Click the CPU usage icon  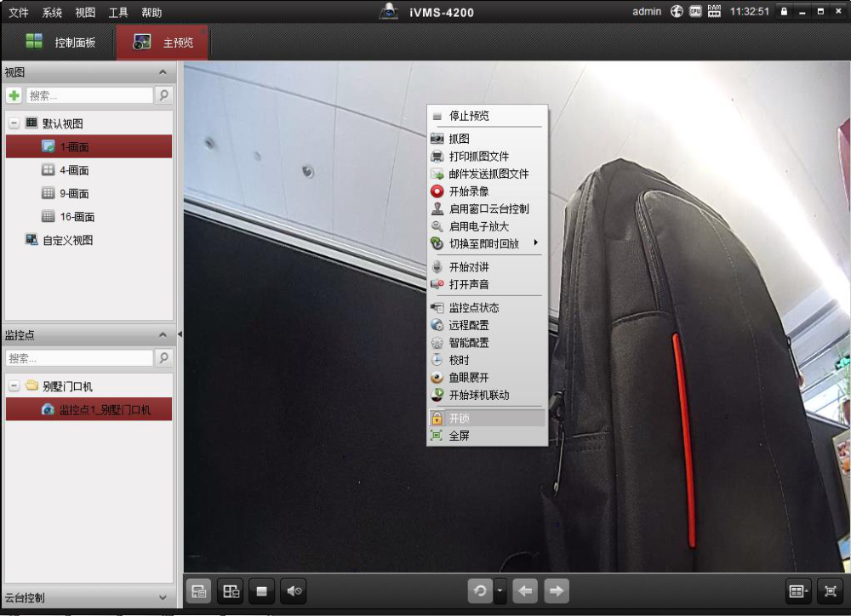pyautogui.click(x=695, y=11)
